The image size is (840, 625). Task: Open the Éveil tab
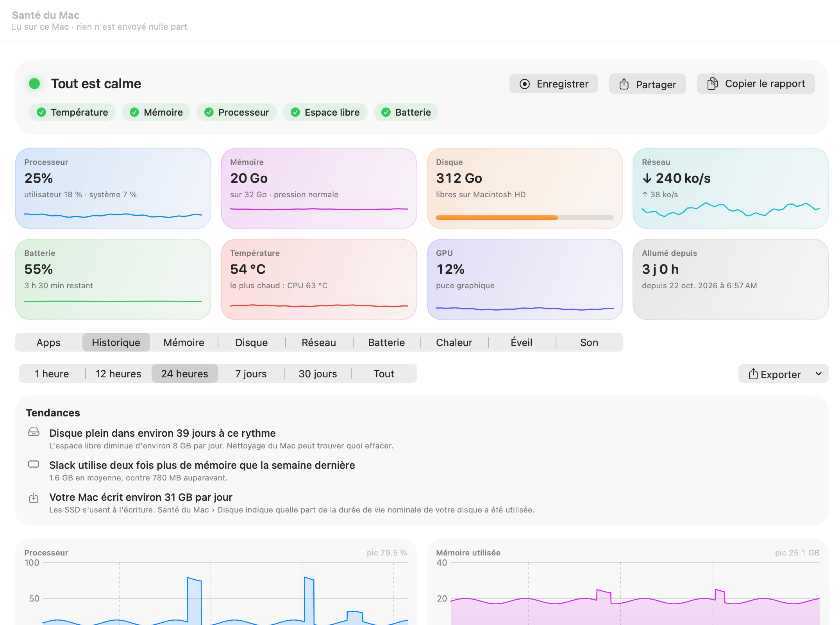tap(522, 343)
